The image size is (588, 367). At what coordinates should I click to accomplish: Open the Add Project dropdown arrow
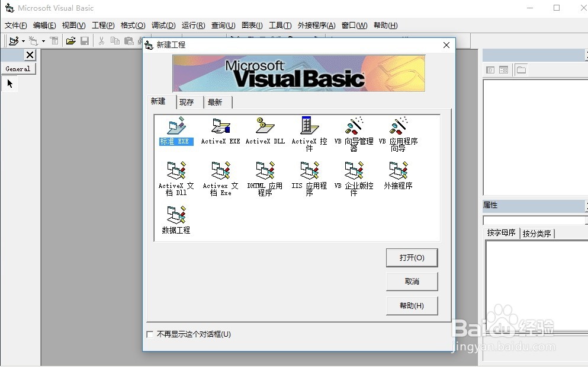(23, 41)
